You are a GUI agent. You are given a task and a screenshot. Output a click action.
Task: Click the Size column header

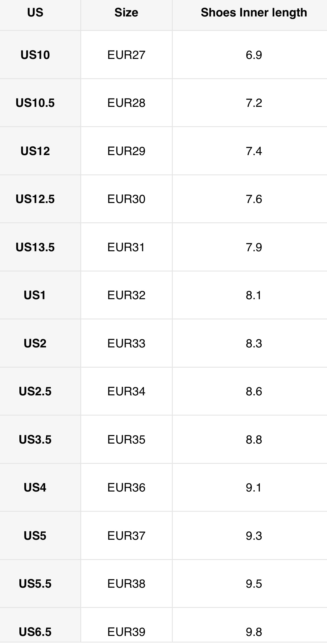[126, 13]
